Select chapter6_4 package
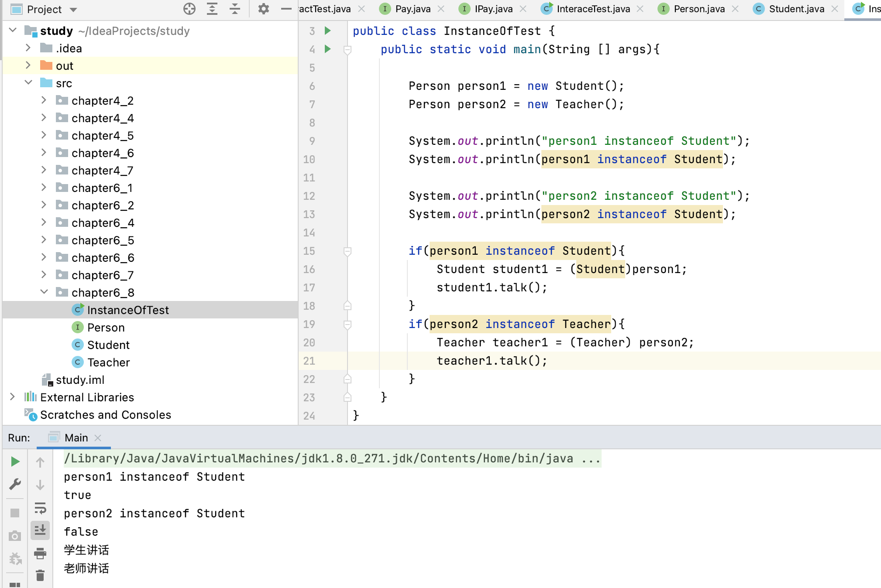The image size is (881, 588). tap(150, 222)
